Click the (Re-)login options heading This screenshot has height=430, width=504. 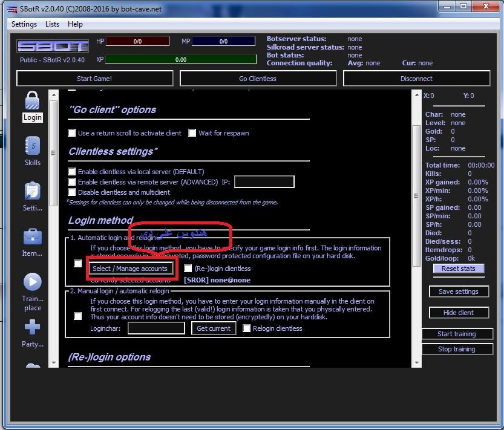coord(110,357)
